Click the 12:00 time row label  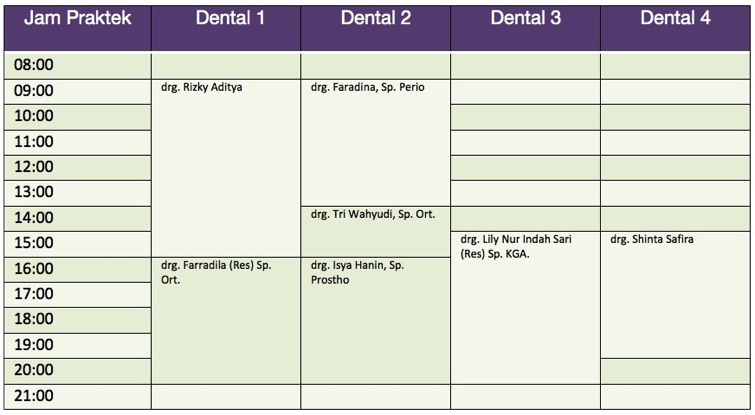click(x=35, y=167)
